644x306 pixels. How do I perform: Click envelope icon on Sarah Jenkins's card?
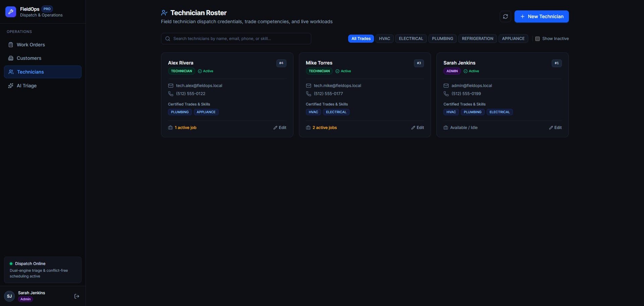pyautogui.click(x=446, y=86)
